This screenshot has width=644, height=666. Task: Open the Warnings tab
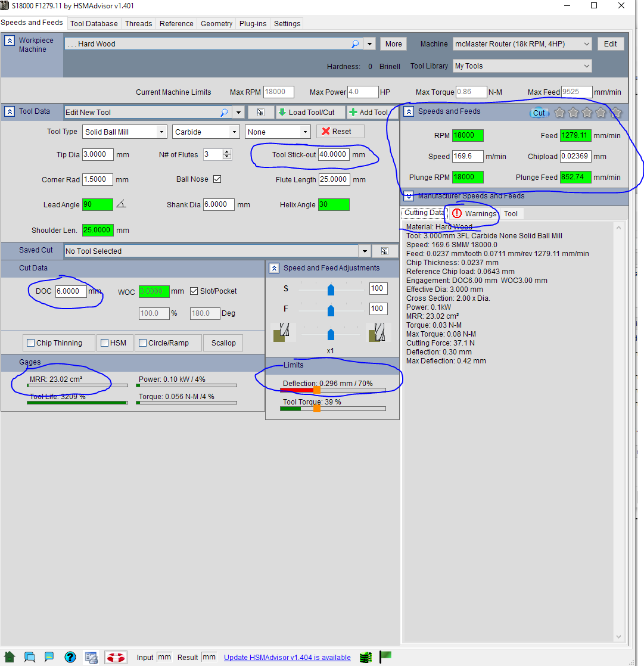pyautogui.click(x=474, y=213)
